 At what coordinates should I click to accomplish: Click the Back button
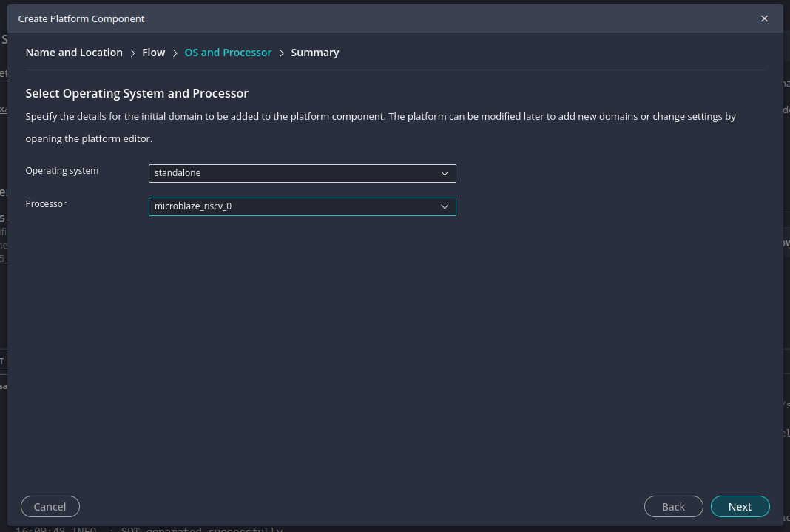673,507
